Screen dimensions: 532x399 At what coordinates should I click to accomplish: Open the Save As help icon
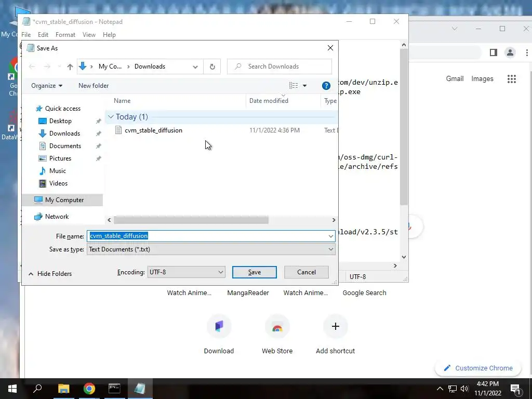(x=326, y=86)
